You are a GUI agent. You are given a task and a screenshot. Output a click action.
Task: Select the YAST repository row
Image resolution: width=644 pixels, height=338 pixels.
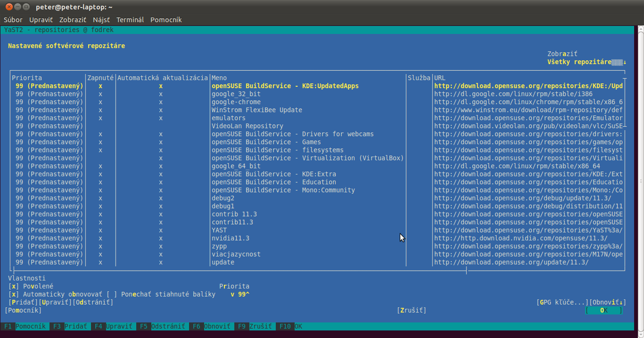pos(317,230)
